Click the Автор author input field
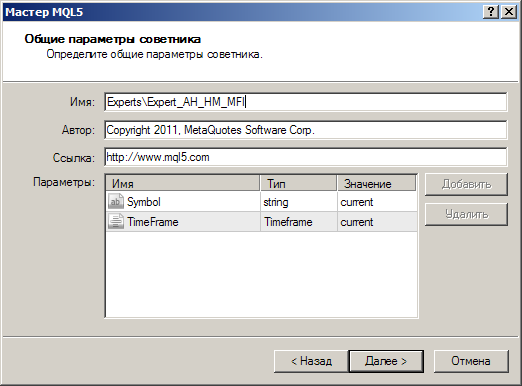This screenshot has height=386, width=522. [x=305, y=130]
